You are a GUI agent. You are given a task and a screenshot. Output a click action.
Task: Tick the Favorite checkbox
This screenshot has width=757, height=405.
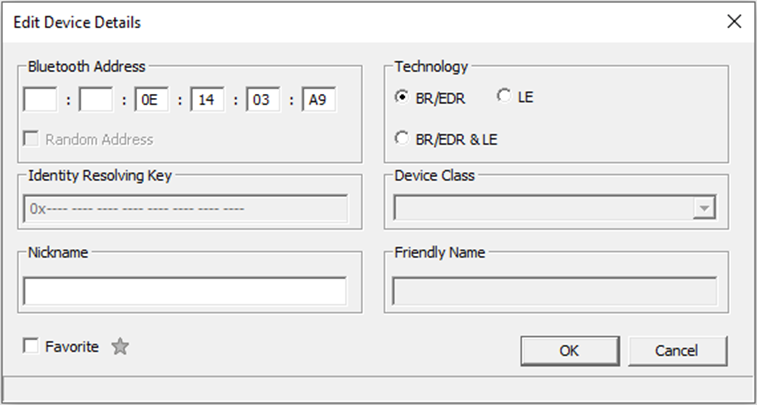pos(31,346)
